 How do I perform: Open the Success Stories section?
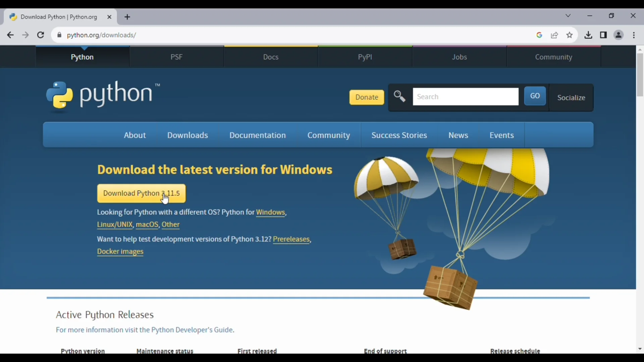[399, 135]
